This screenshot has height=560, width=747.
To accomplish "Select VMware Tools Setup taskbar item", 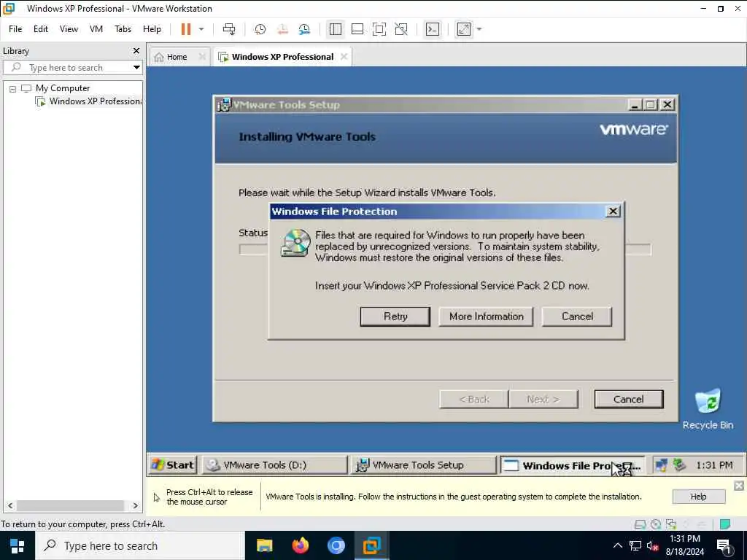I will [424, 465].
